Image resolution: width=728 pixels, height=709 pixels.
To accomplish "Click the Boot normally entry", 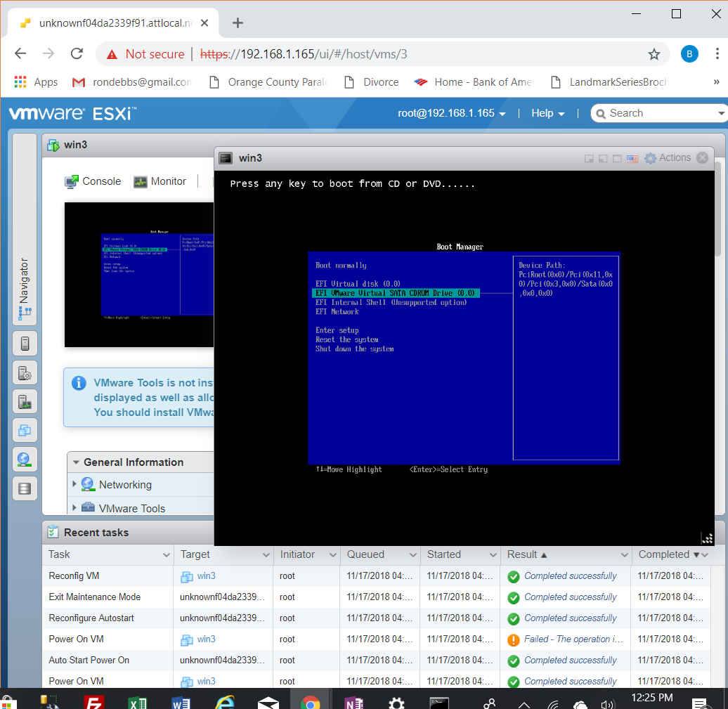I will click(x=342, y=266).
